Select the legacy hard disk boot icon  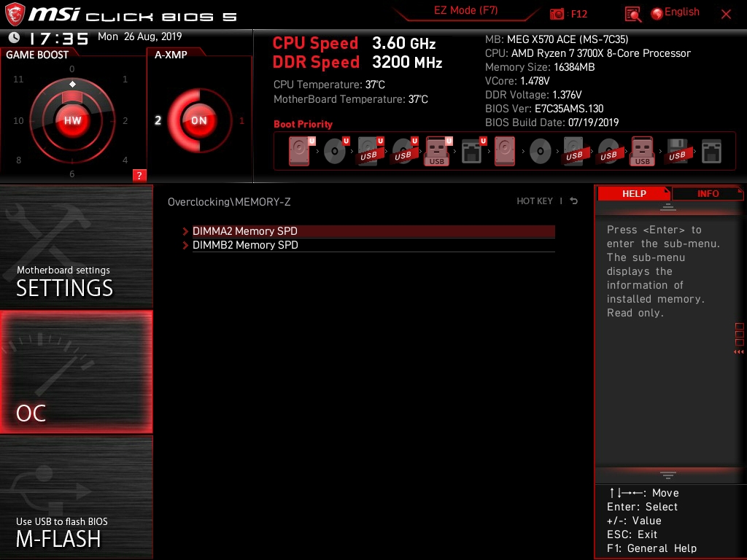click(505, 151)
